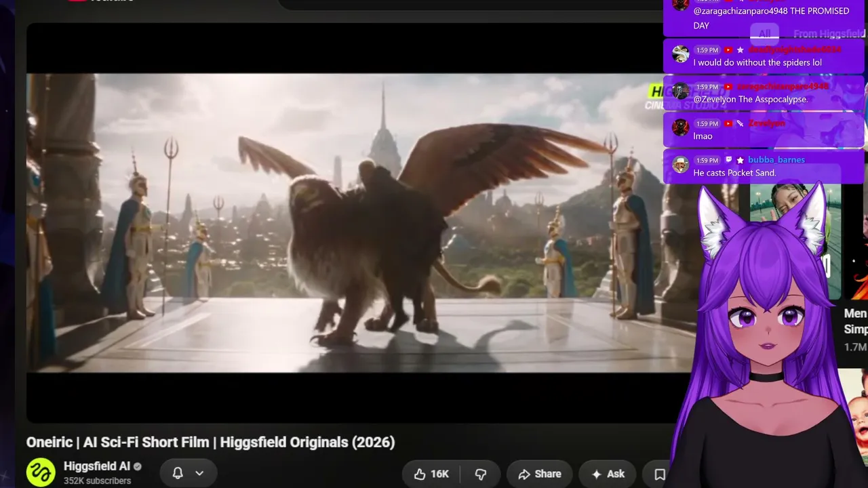Select the All filter chip
868x488 pixels.
(764, 34)
